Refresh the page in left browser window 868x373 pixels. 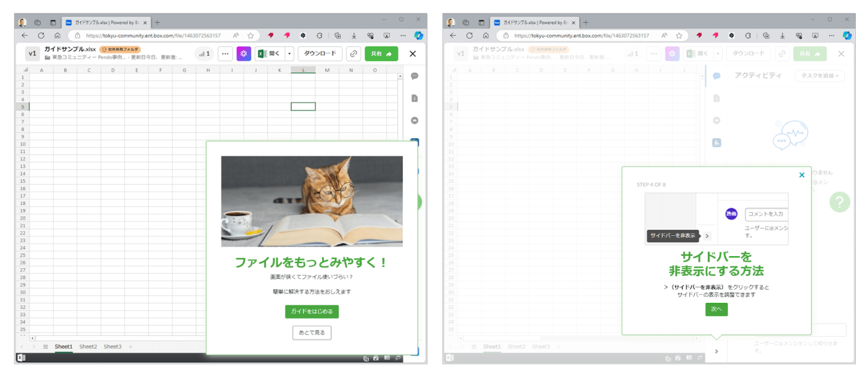41,36
